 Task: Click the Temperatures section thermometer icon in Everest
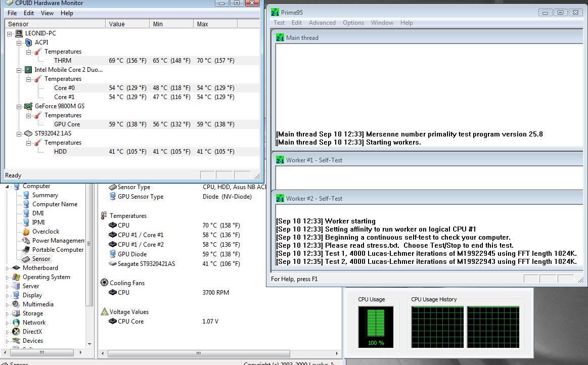point(104,215)
